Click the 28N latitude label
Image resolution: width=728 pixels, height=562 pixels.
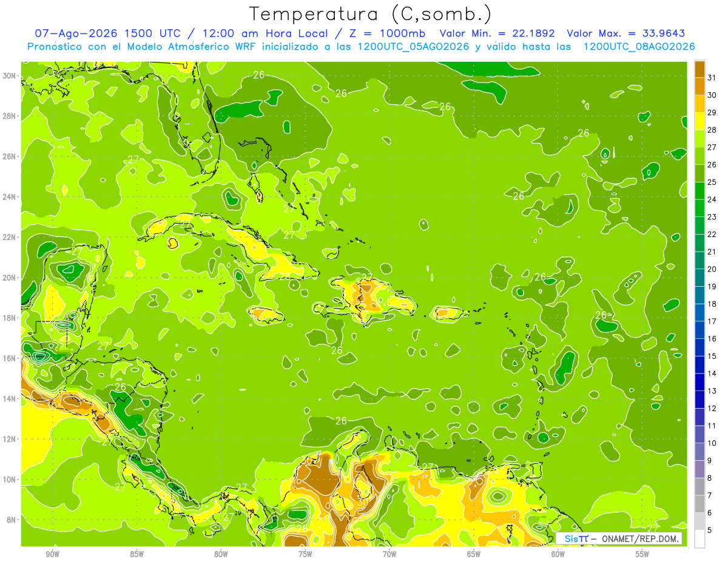[10, 116]
